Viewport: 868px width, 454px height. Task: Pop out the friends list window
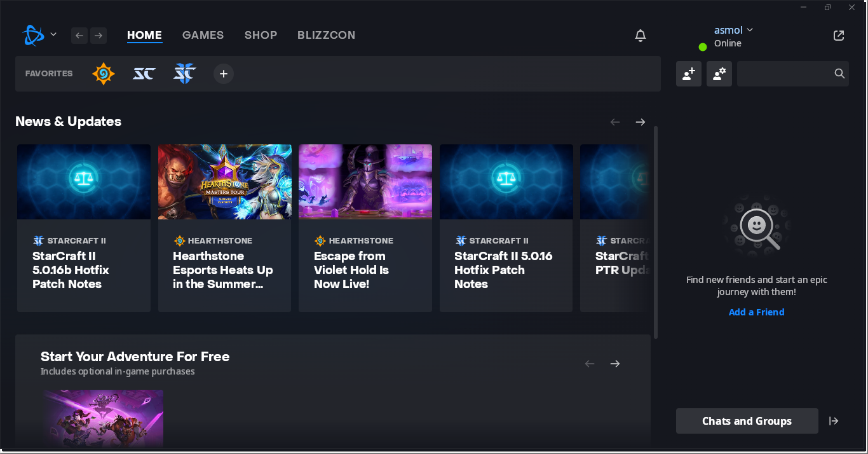[x=839, y=36]
